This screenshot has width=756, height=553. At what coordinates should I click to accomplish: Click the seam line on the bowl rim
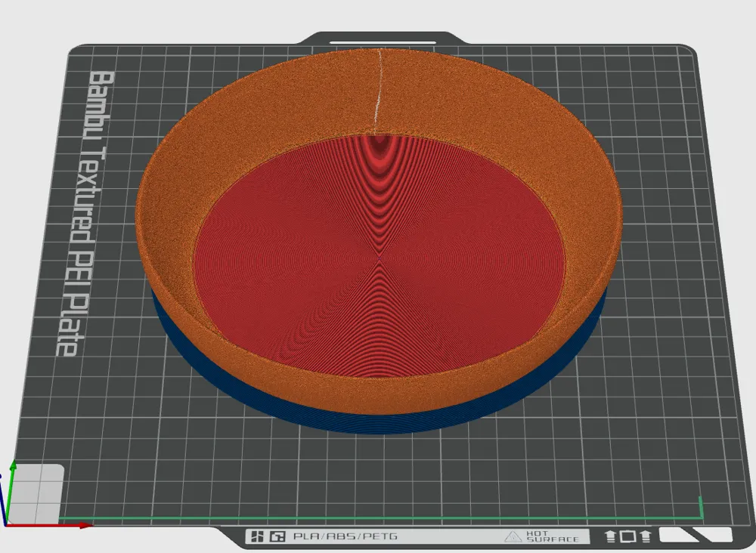pyautogui.click(x=377, y=91)
